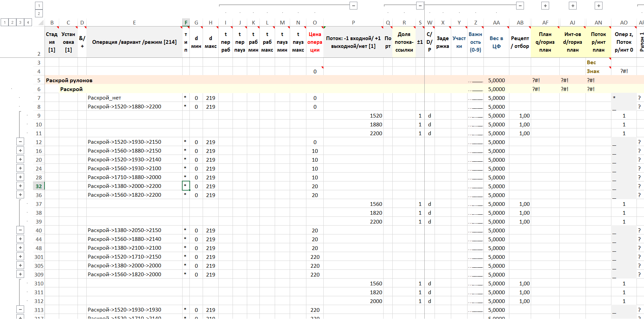The height and width of the screenshot is (319, 644).
Task: Click yellow 'План q/гориз план' header cell
Action: pyautogui.click(x=545, y=42)
